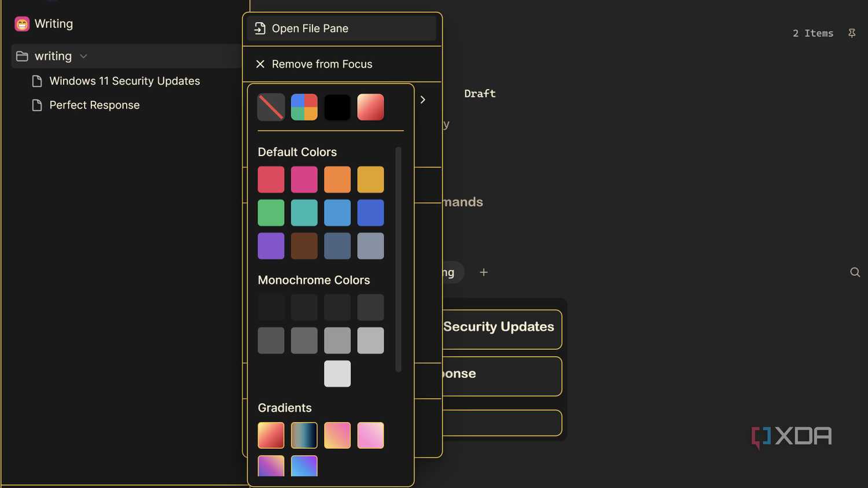Click the Open File Pane icon
This screenshot has width=868, height=488.
pyautogui.click(x=260, y=28)
